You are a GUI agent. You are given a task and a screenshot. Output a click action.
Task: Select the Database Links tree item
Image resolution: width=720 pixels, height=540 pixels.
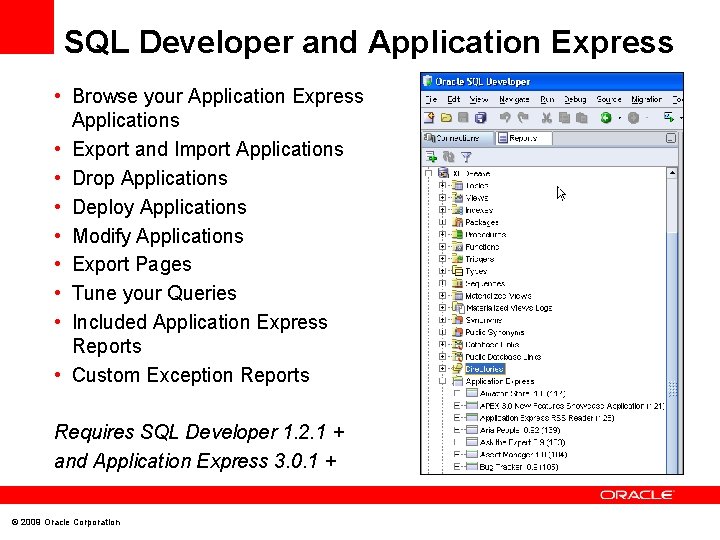tap(492, 344)
